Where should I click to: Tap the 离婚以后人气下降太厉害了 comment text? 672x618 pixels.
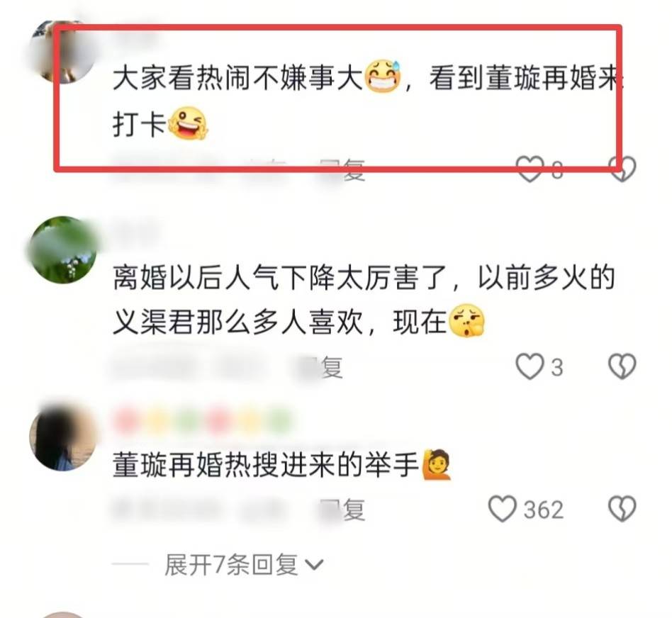364,300
